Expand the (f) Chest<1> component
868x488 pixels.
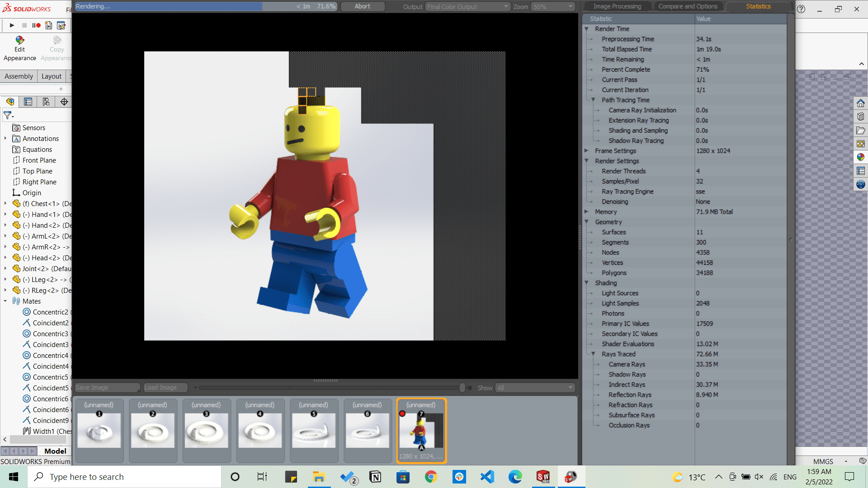point(5,204)
